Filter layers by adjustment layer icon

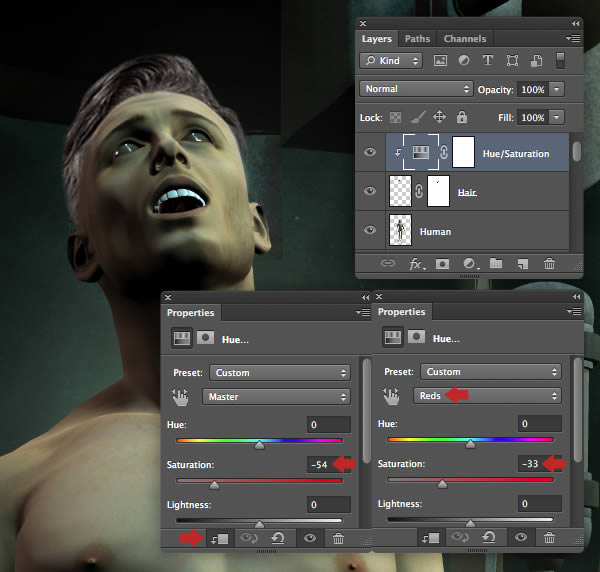coord(464,60)
